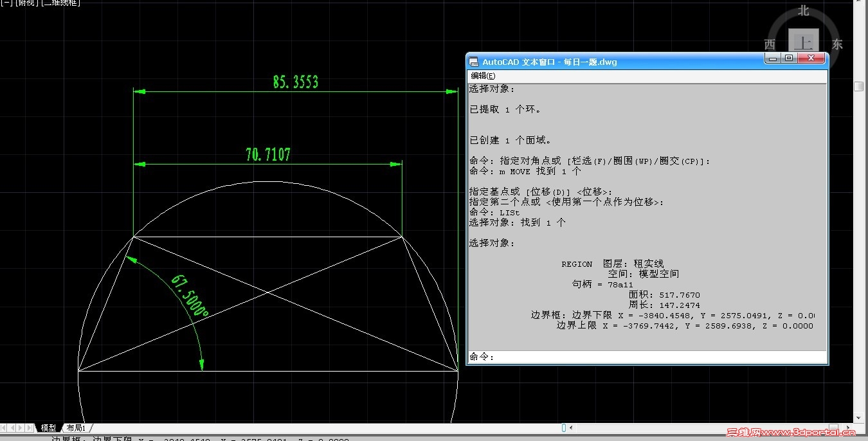
Task: Click the 句柄 = 78a11 line
Action: [x=602, y=284]
